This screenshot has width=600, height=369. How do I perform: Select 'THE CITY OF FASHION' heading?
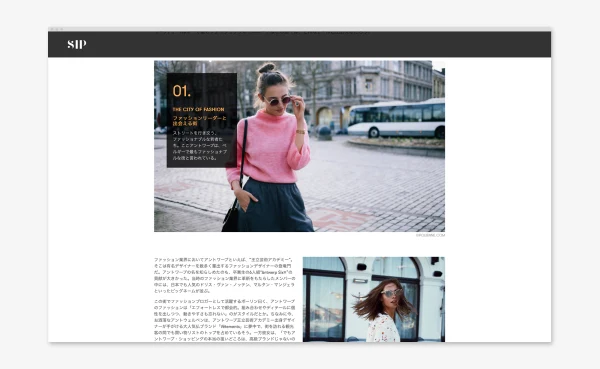click(x=198, y=109)
